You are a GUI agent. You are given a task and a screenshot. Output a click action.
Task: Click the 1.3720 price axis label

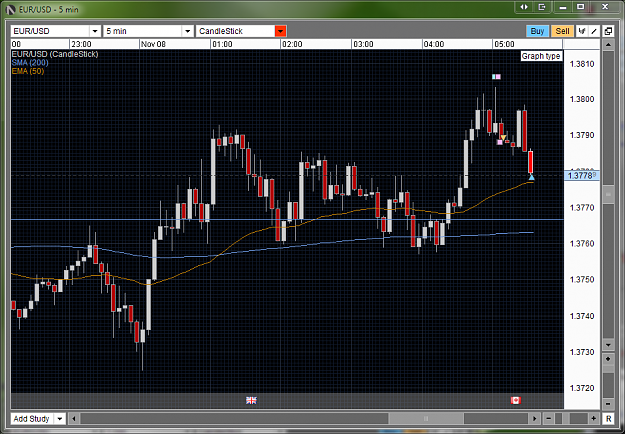coord(582,388)
